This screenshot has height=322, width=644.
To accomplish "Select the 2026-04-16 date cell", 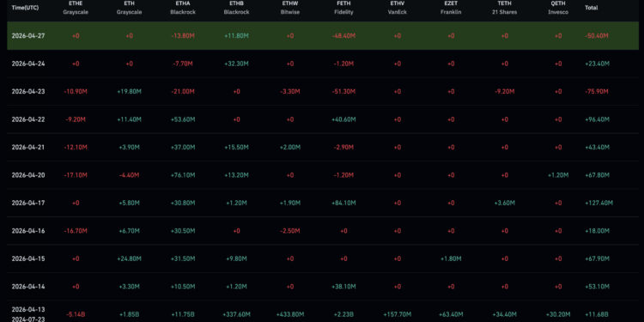I will click(28, 231).
